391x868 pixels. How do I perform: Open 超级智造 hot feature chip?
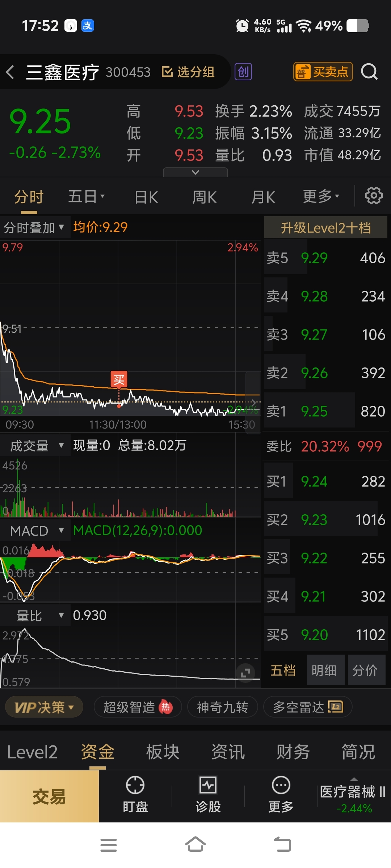[138, 707]
